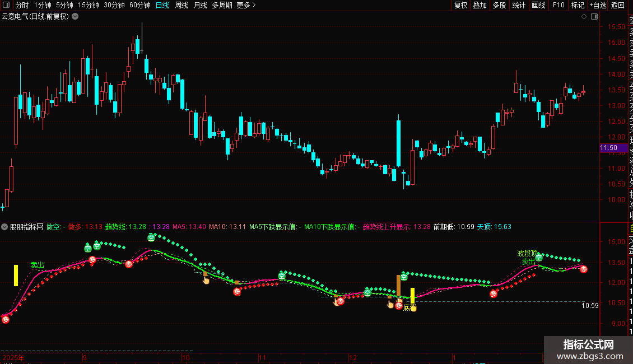Click the 前期低: 10.59 indicator value
Screen dimensions: 633x364
pyautogui.click(x=454, y=227)
